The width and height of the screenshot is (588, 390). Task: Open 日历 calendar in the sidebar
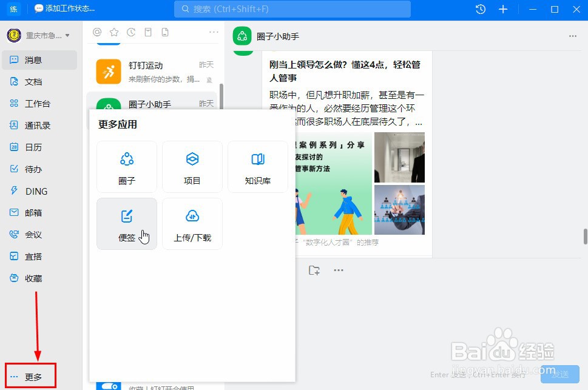pos(39,147)
